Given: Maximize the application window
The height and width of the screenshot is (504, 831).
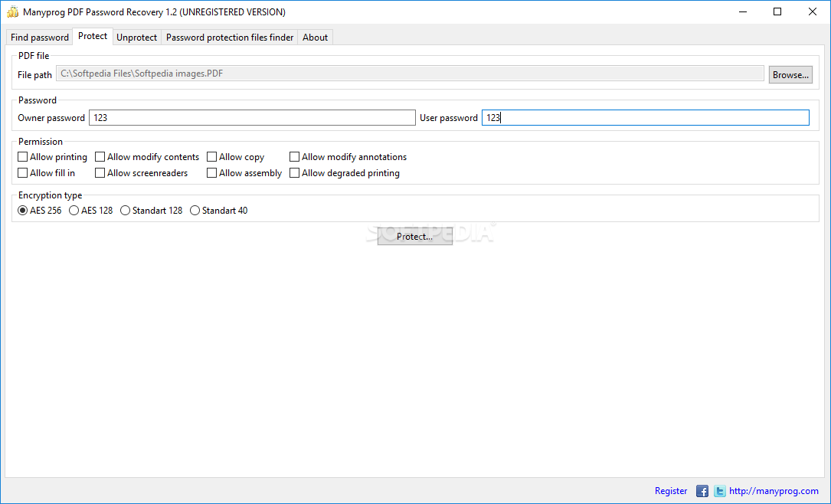Looking at the screenshot, I should [777, 11].
